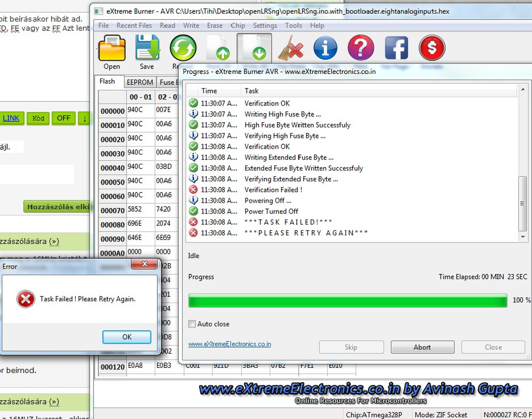The width and height of the screenshot is (532, 419).
Task: Enable the Auto close checkbox
Action: pyautogui.click(x=192, y=324)
